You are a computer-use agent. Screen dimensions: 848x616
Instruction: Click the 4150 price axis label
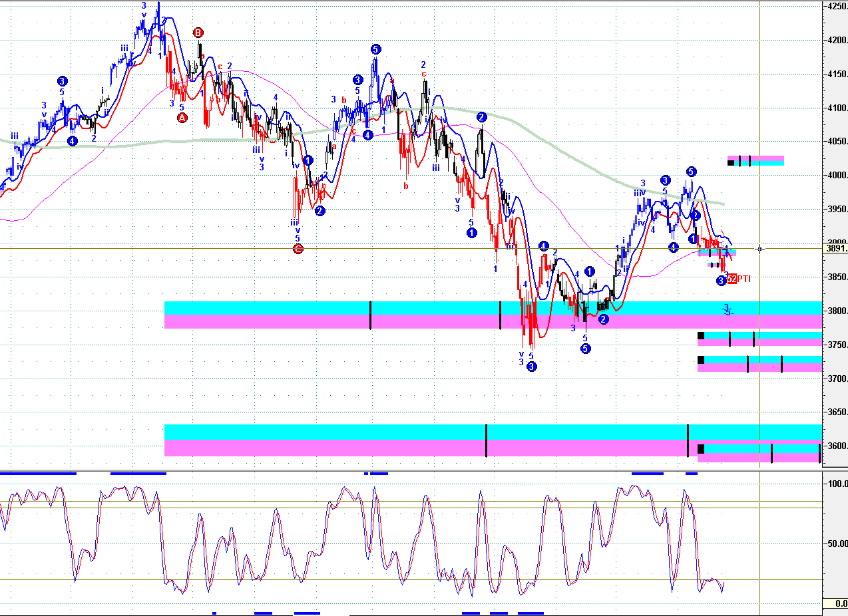tap(837, 75)
